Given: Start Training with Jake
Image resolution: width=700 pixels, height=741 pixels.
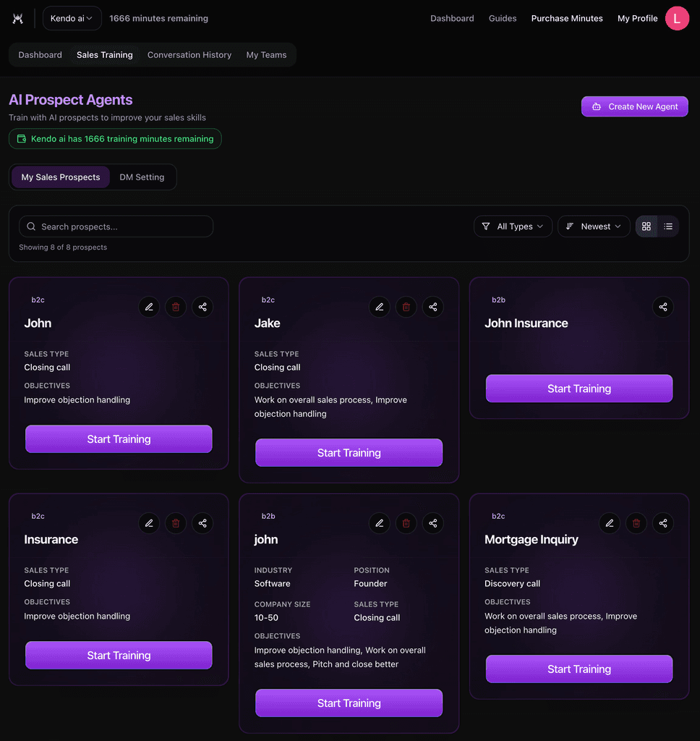Looking at the screenshot, I should 349,453.
